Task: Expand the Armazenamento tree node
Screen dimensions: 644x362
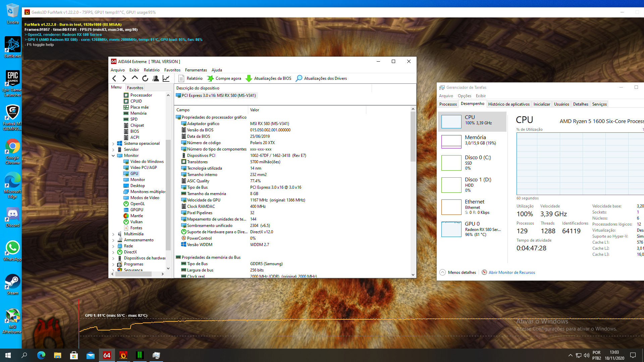Action: (x=113, y=240)
